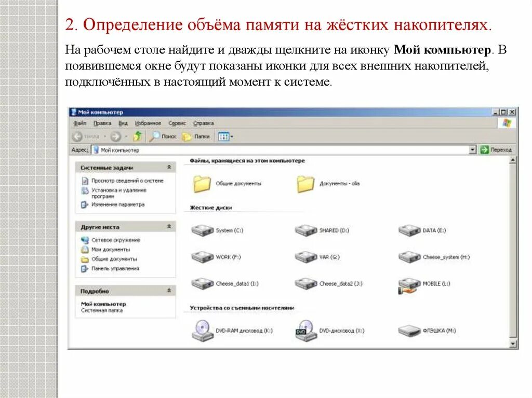The height and width of the screenshot is (398, 532).
Task: Select the System (C:) drive icon
Action: pos(202,230)
